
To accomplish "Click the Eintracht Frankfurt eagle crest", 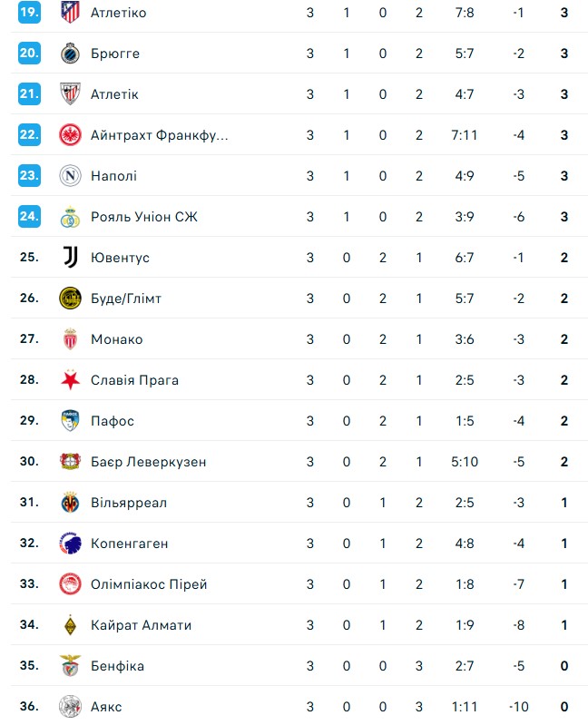I will point(70,135).
